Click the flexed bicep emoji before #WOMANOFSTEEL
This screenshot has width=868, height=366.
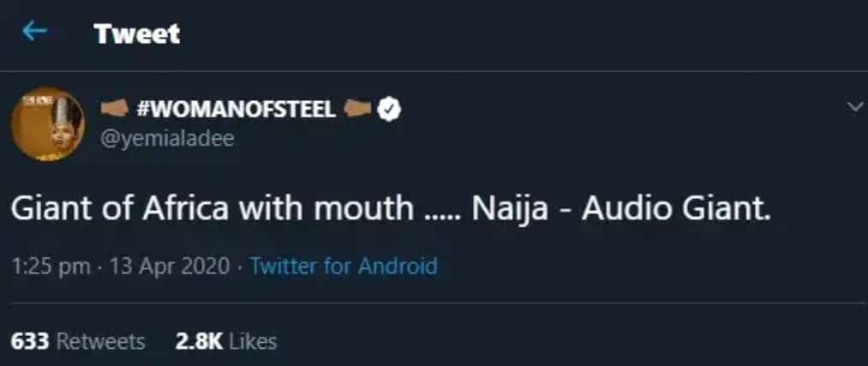(x=116, y=110)
